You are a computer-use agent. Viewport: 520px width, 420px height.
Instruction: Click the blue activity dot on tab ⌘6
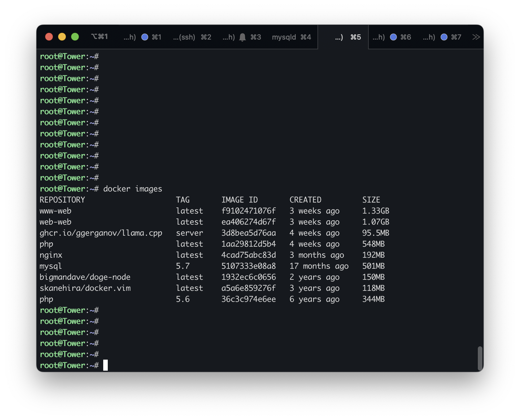[x=393, y=37]
